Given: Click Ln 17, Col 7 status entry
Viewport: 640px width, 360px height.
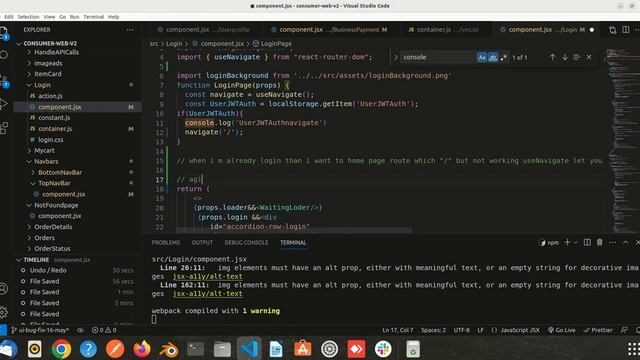Looking at the screenshot, I should point(398,330).
